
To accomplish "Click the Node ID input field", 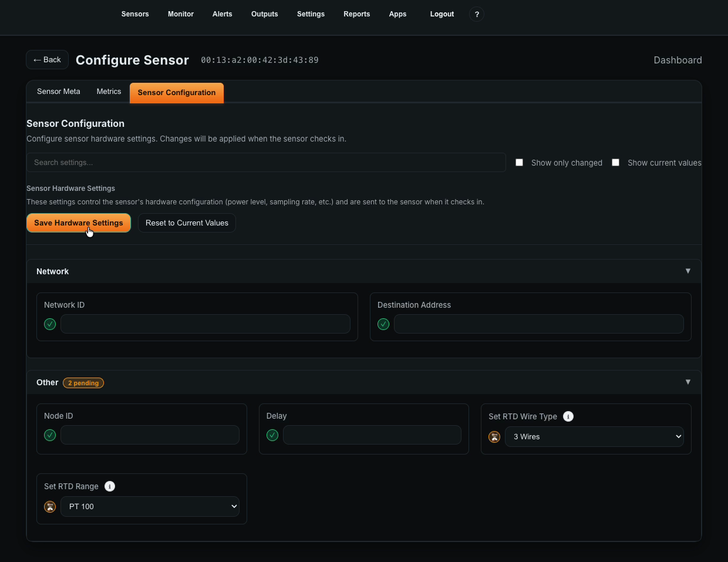I will 150,435.
